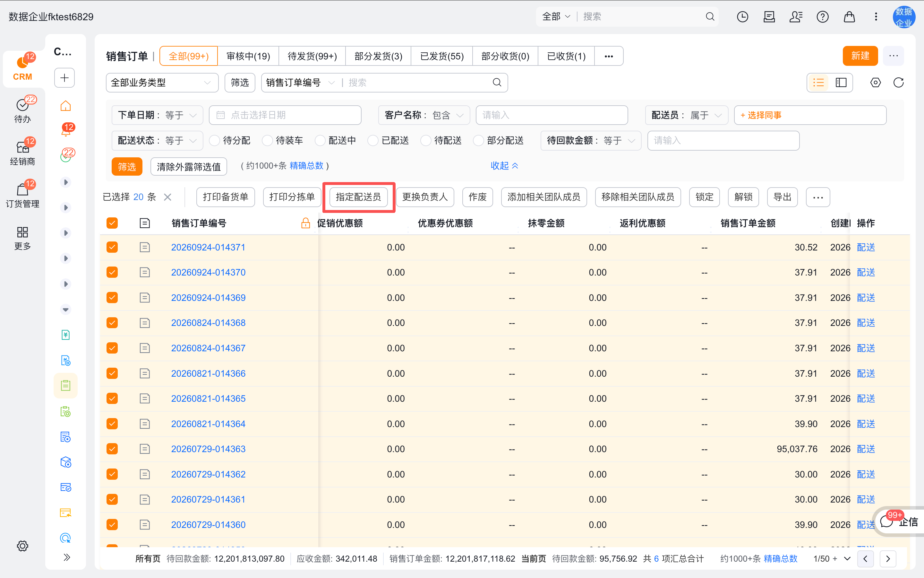This screenshot has height=578, width=924.
Task: Open 全部业务类型 dropdown
Action: coord(162,83)
